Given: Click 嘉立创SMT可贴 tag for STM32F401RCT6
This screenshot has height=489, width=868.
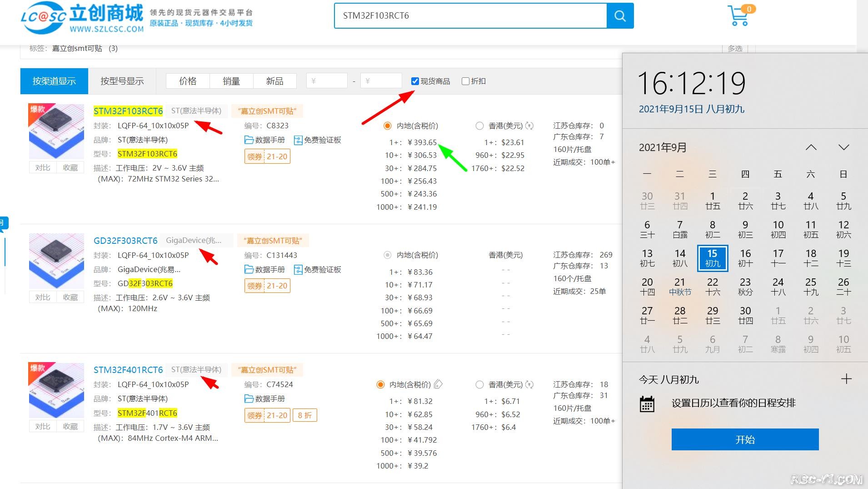Looking at the screenshot, I should tap(267, 370).
